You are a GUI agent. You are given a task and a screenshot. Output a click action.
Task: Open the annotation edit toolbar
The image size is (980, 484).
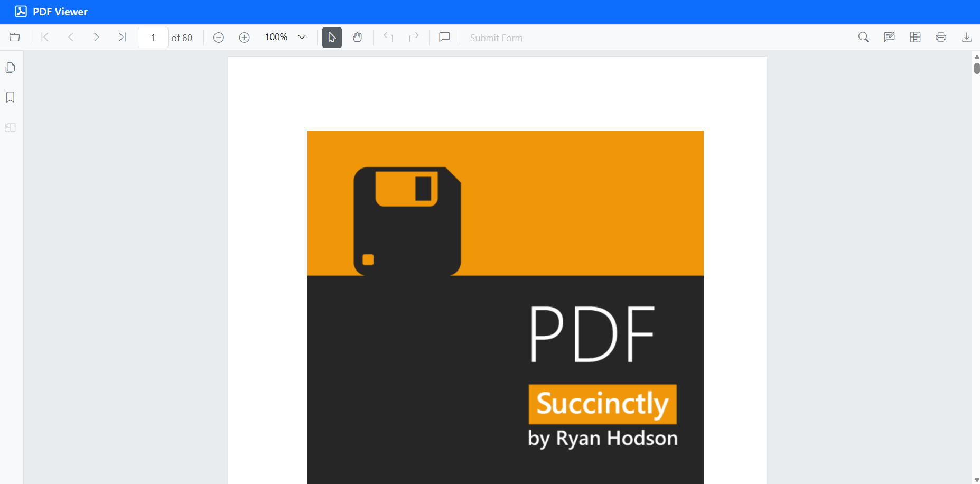[x=890, y=38]
